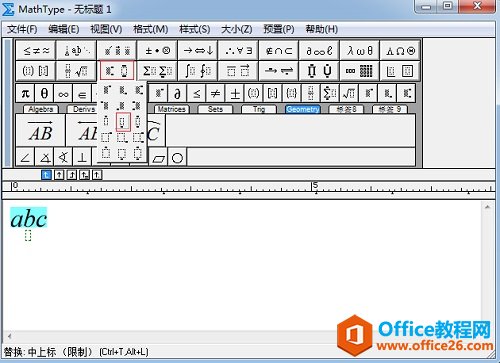Viewport: 500px width, 363px height.
Task: Open the products and set theory templates palette
Action: 319,71
